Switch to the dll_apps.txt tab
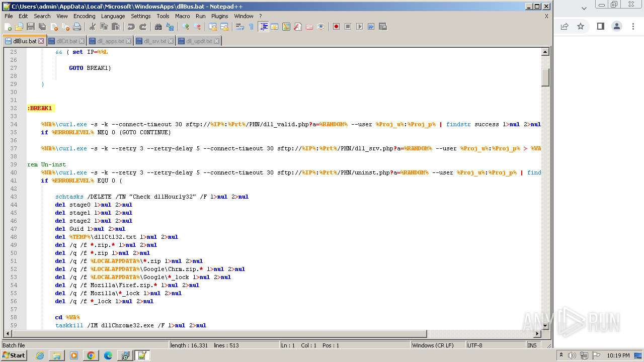This screenshot has height=362, width=644. pos(110,41)
